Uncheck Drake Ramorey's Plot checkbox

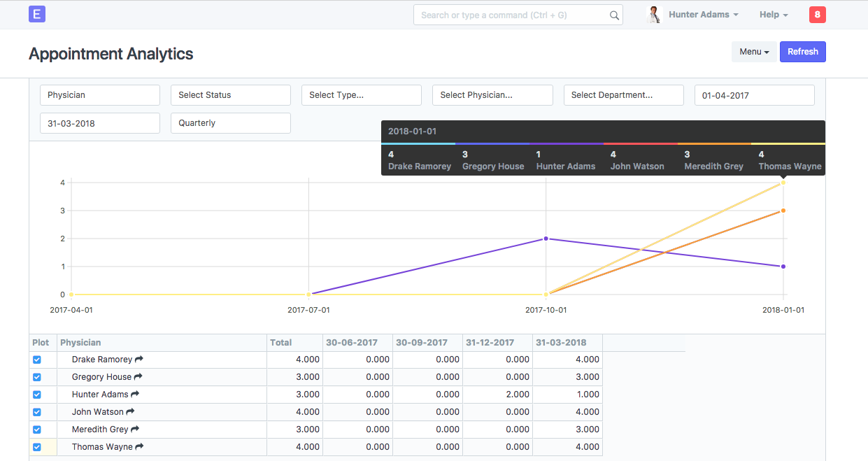pos(36,359)
